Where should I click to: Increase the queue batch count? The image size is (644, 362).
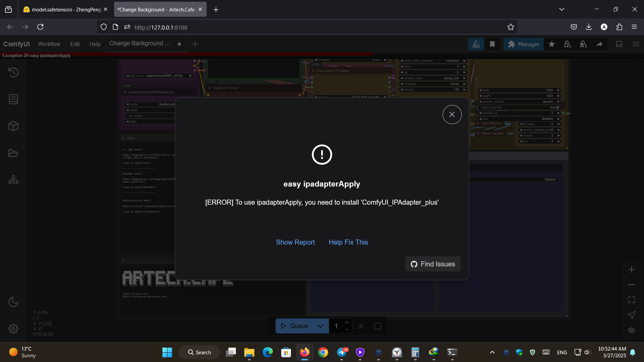[347, 323]
